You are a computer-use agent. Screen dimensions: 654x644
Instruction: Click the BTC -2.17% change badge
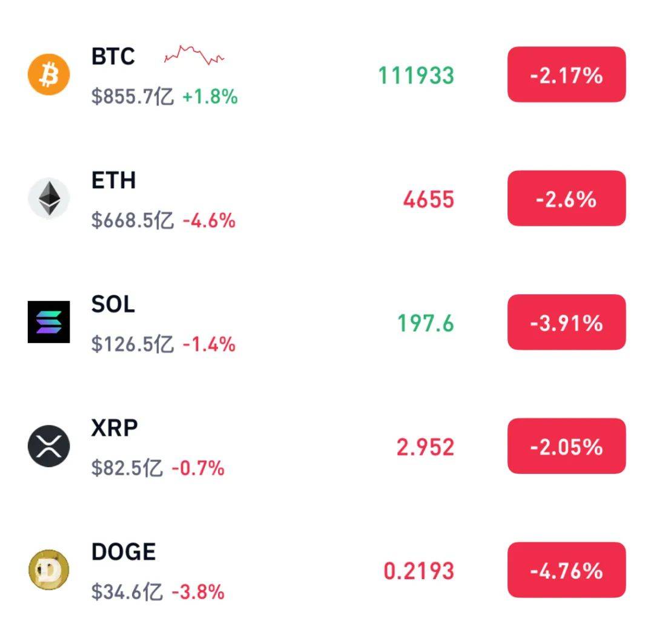[x=566, y=74]
